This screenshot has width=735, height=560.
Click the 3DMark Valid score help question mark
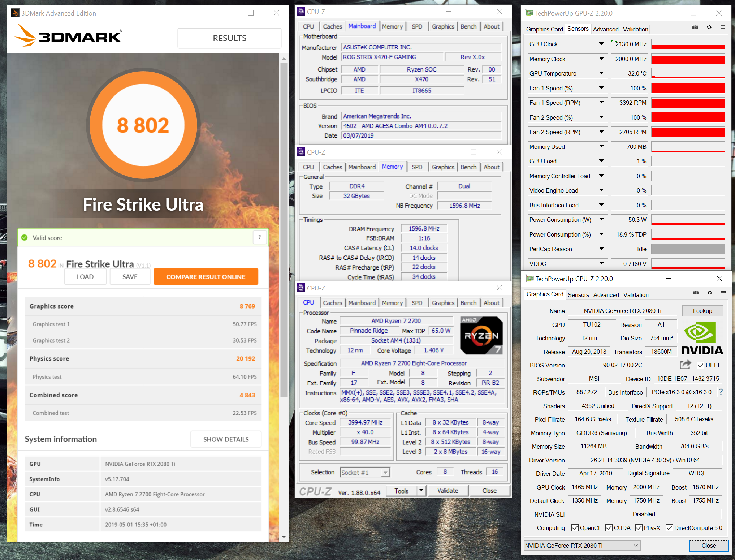tap(259, 237)
